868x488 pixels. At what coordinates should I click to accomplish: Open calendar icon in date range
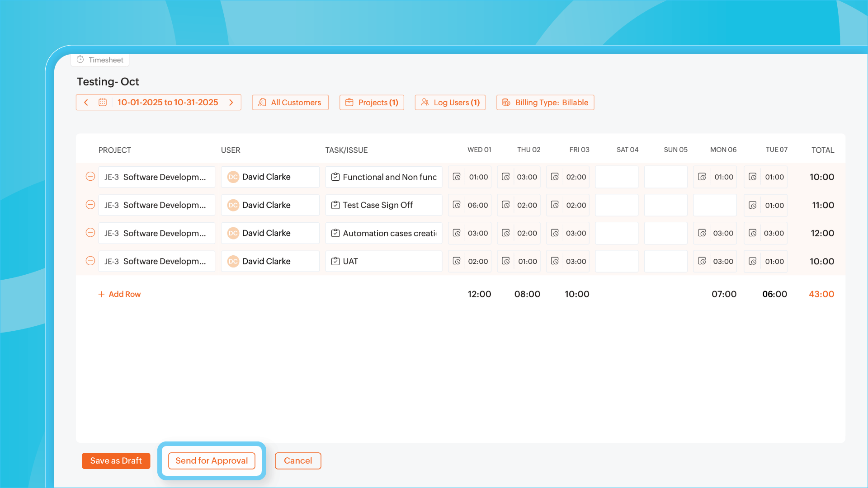click(x=103, y=103)
